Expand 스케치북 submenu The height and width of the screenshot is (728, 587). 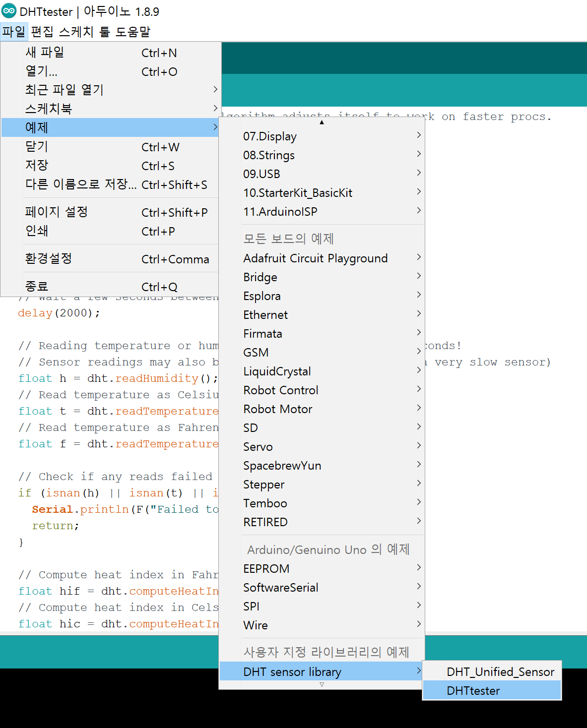tap(110, 109)
